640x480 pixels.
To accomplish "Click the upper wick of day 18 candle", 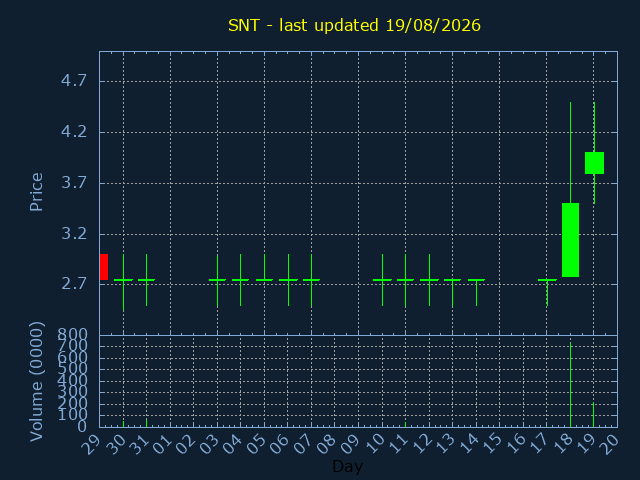I will coord(570,152).
